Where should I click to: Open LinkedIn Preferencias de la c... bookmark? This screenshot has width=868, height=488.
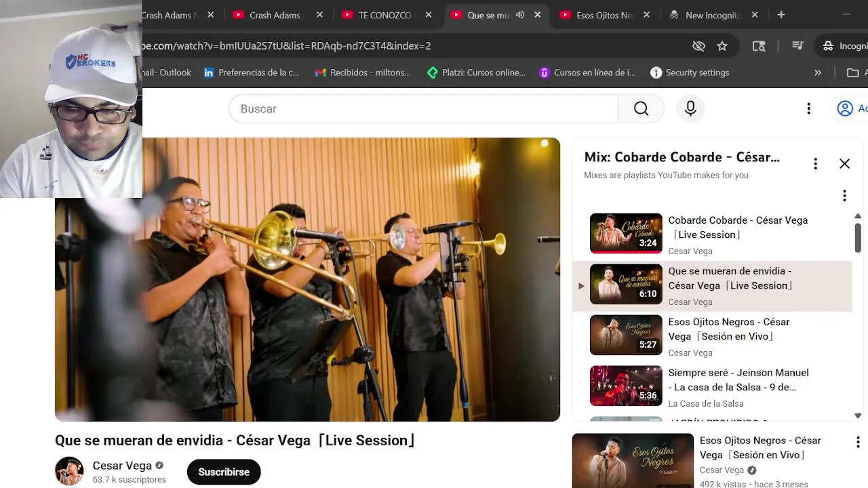(x=252, y=73)
